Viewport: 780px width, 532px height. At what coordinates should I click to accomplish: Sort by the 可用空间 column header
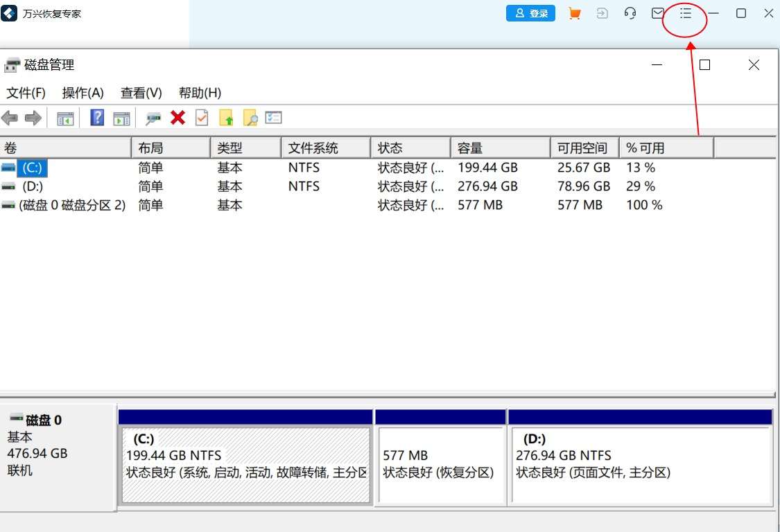[585, 148]
